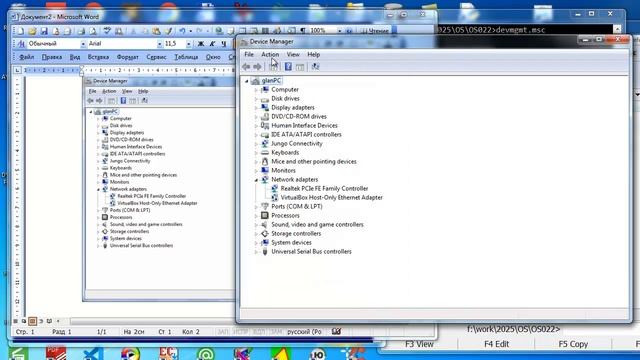Image resolution: width=640 pixels, height=360 pixels.
Task: Toggle Italic (К) formatting in Word
Action: click(212, 44)
